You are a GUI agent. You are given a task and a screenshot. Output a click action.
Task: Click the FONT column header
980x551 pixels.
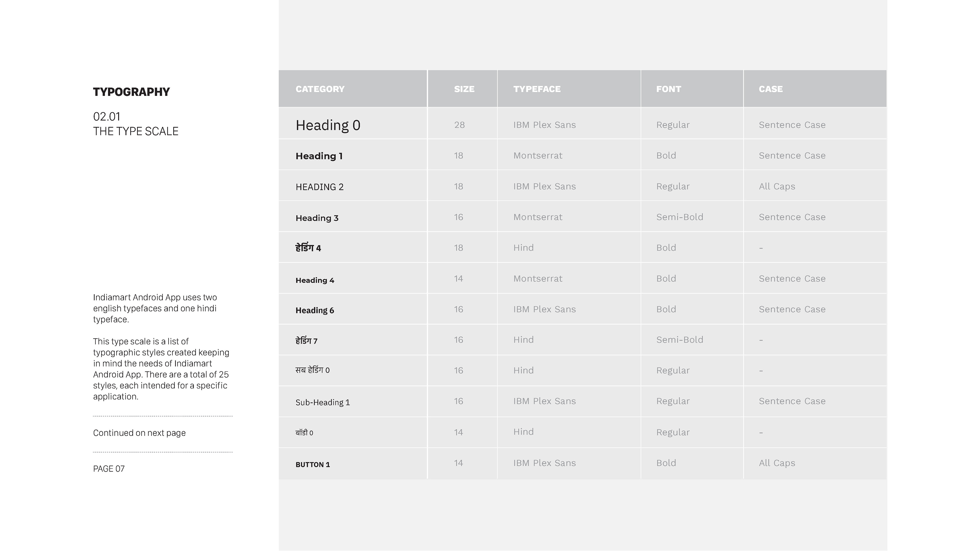pos(668,89)
